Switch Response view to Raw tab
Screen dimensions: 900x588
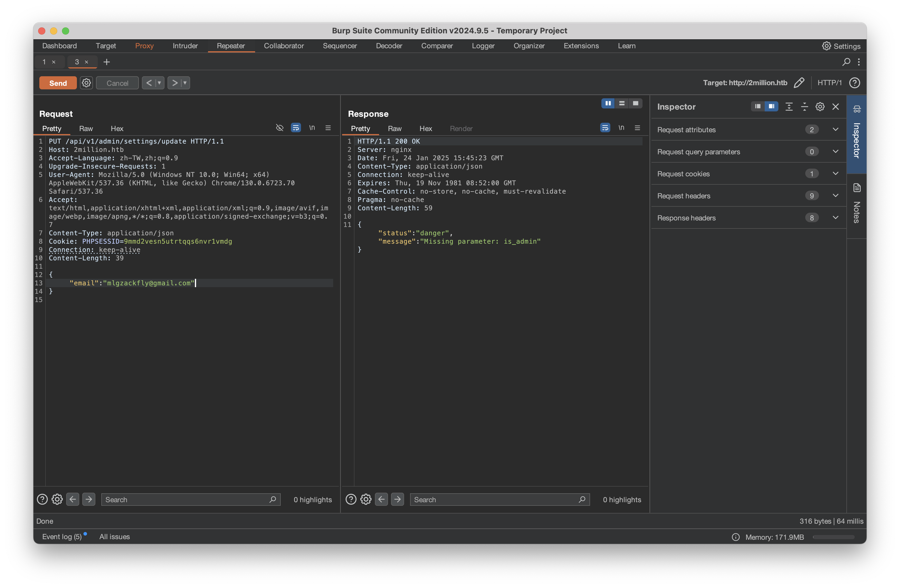tap(394, 128)
